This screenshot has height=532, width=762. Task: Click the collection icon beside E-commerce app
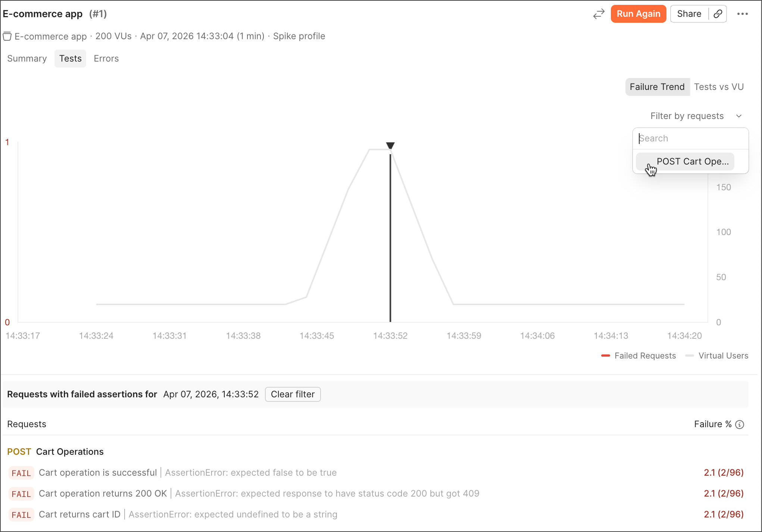tap(7, 36)
